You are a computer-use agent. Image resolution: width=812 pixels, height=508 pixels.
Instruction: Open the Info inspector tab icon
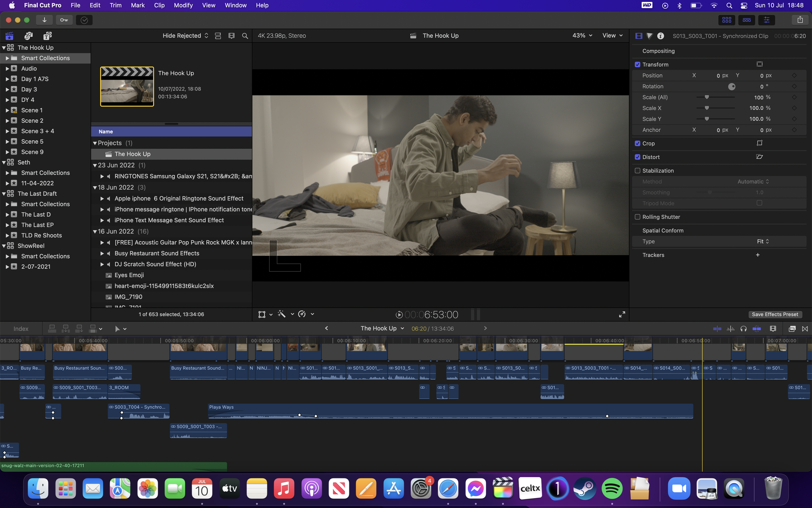click(660, 36)
